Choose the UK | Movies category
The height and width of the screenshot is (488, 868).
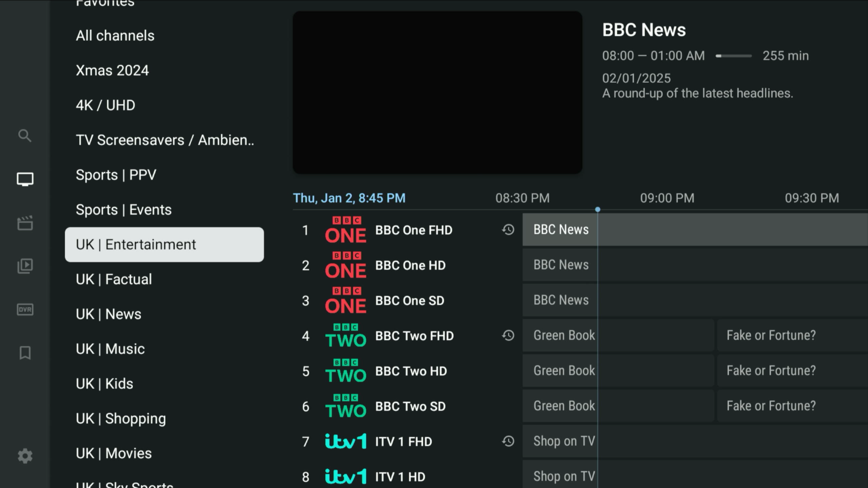(113, 453)
